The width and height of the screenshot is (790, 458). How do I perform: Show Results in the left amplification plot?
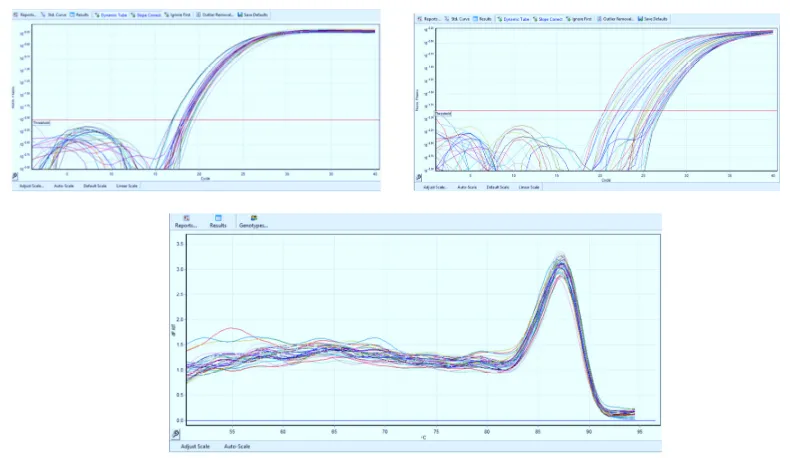pyautogui.click(x=80, y=15)
